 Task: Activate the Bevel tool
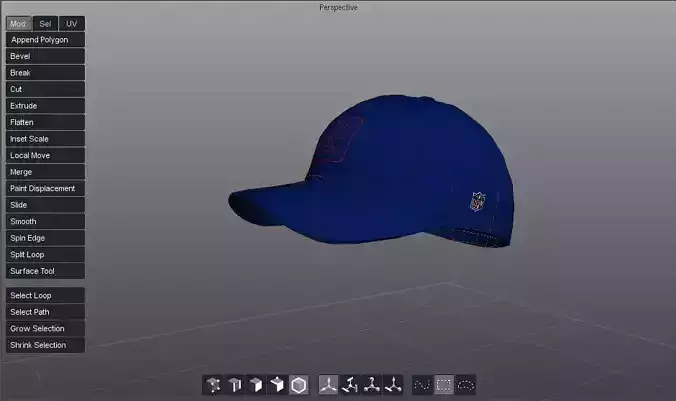point(45,56)
